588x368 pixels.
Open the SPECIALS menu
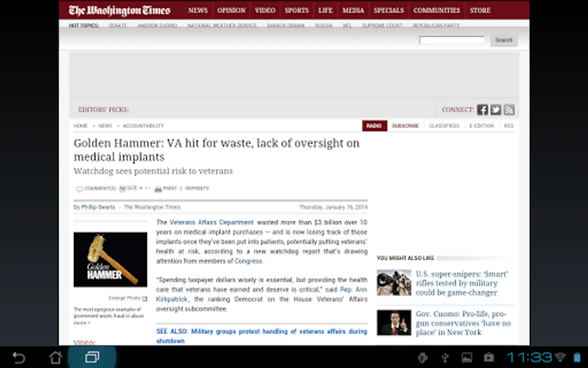pos(389,10)
